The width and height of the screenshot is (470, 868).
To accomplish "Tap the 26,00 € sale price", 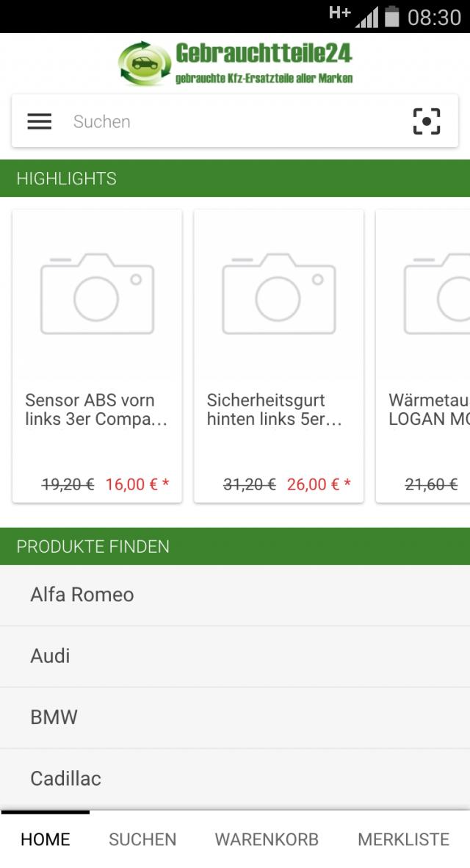I will [x=319, y=484].
